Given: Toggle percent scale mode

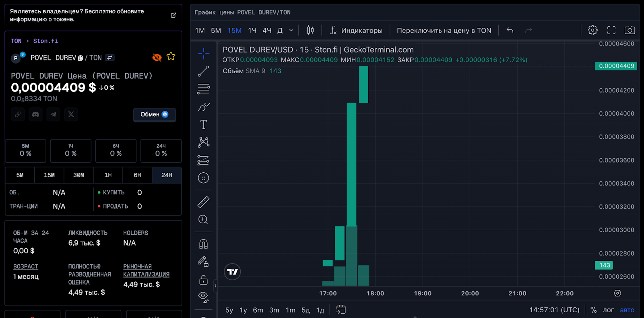Looking at the screenshot, I should click(x=593, y=310).
